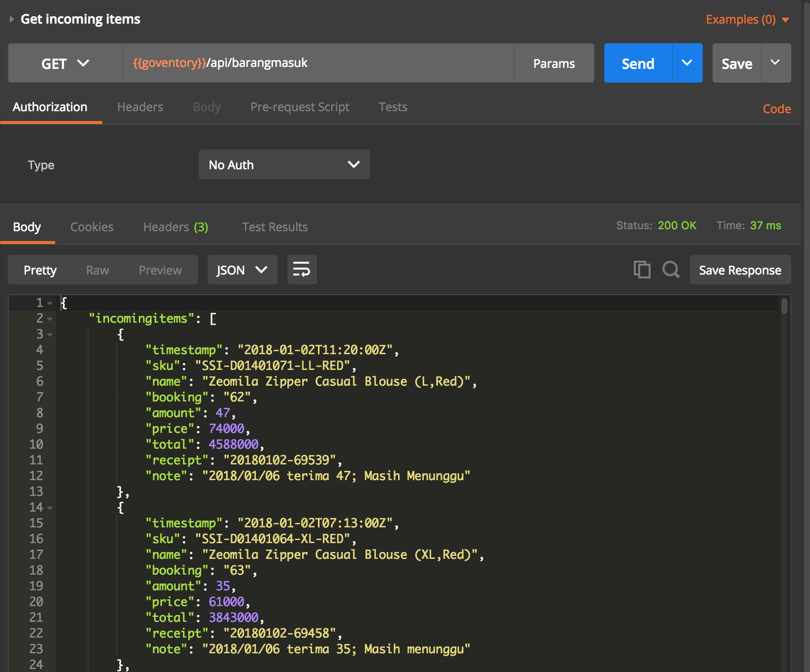Image resolution: width=810 pixels, height=672 pixels.
Task: Open the No Auth type dropdown
Action: pos(284,164)
